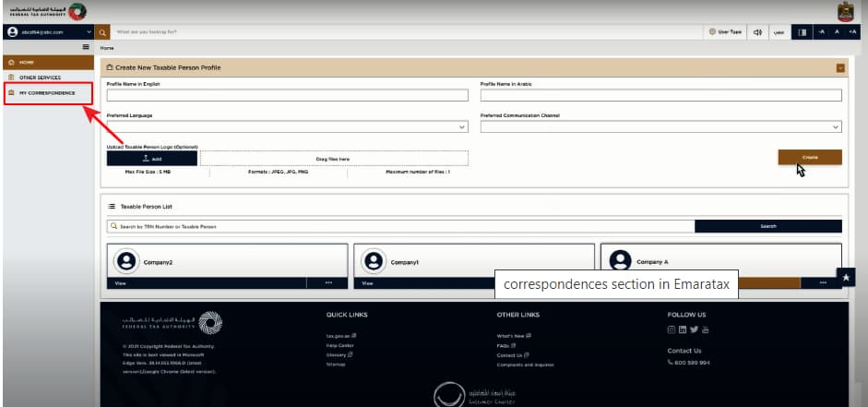868x407 pixels.
Task: Click the My Correspondence sidebar icon
Action: (12, 93)
